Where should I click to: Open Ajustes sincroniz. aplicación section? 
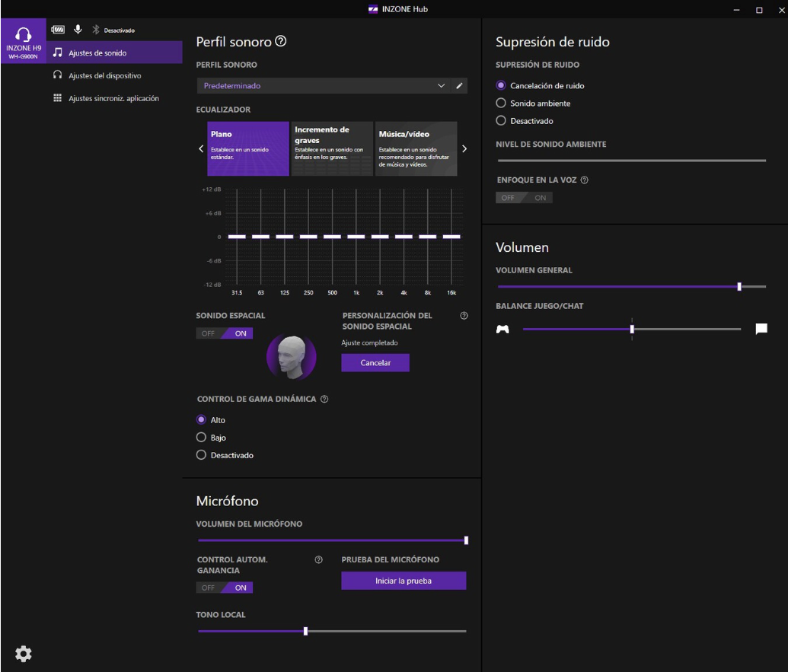(x=114, y=98)
